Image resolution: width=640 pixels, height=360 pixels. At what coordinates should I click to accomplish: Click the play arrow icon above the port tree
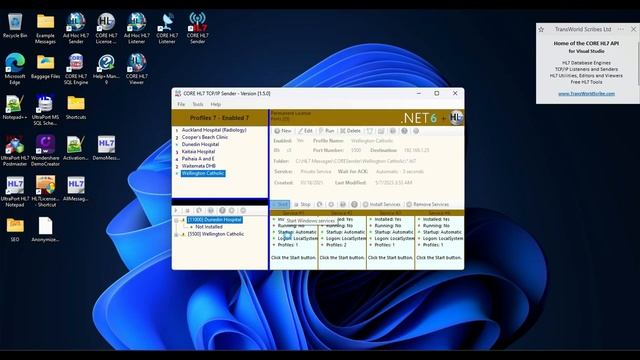click(176, 211)
